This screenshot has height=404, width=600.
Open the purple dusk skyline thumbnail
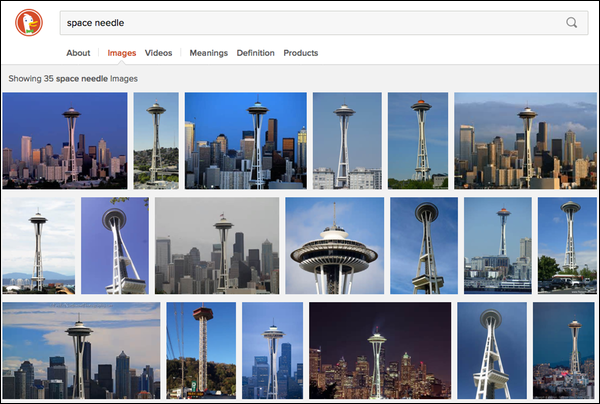65,141
